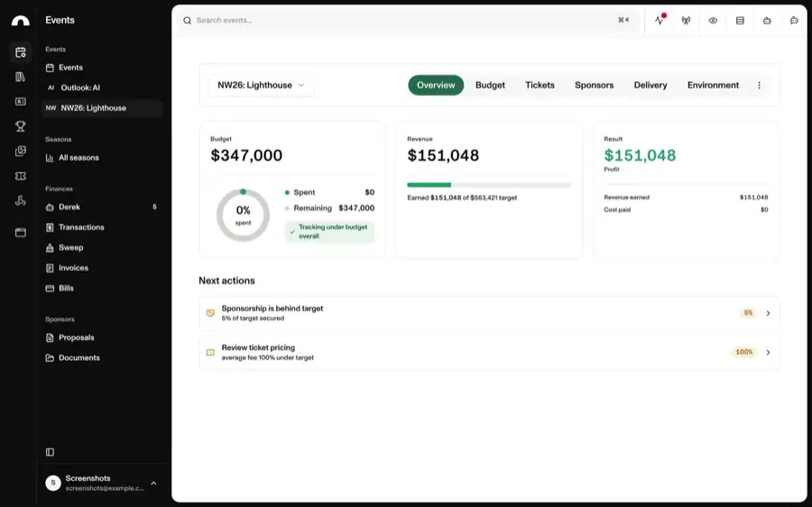Switch to the Delivery tab

[651, 85]
